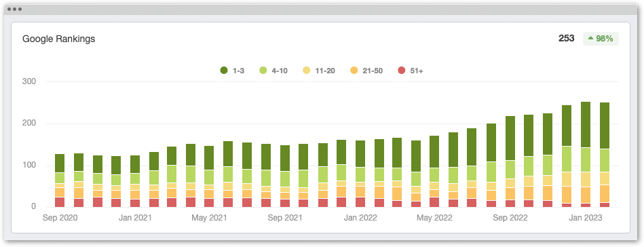Click the Jan 2022 axis label
Image resolution: width=644 pixels, height=247 pixels.
coord(360,218)
